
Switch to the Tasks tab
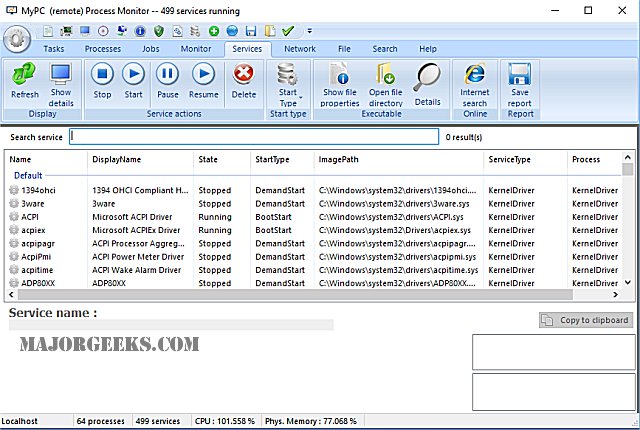pos(54,49)
